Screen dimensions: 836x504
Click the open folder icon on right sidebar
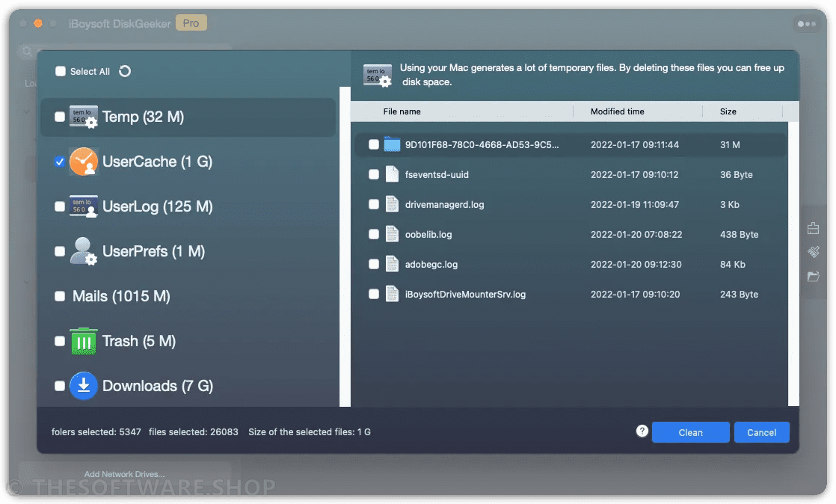coord(813,276)
